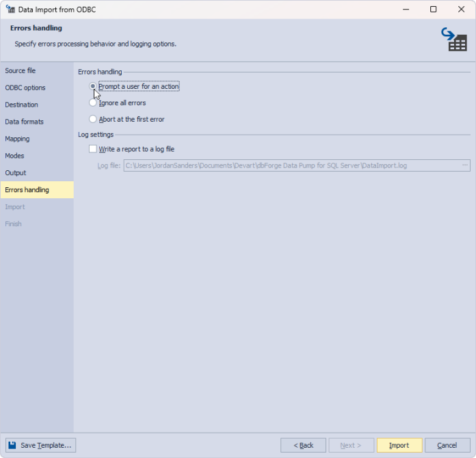Screen dimensions: 476x458
Task: Open the Modes step
Action: coord(37,156)
